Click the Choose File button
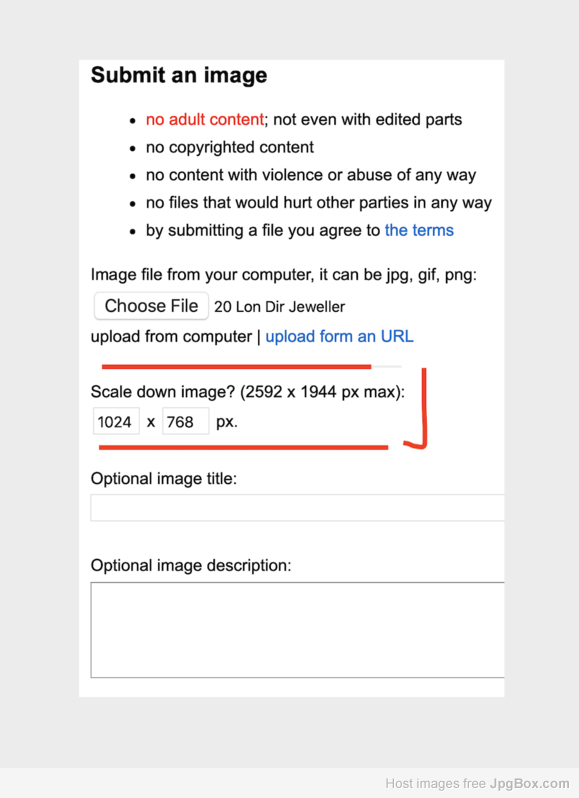The width and height of the screenshot is (579, 798). [151, 306]
